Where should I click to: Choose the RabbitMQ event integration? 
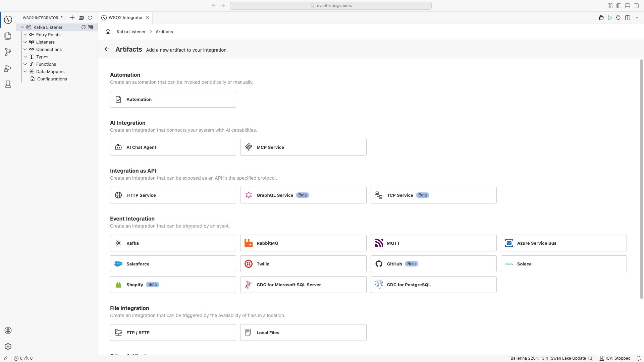click(303, 243)
